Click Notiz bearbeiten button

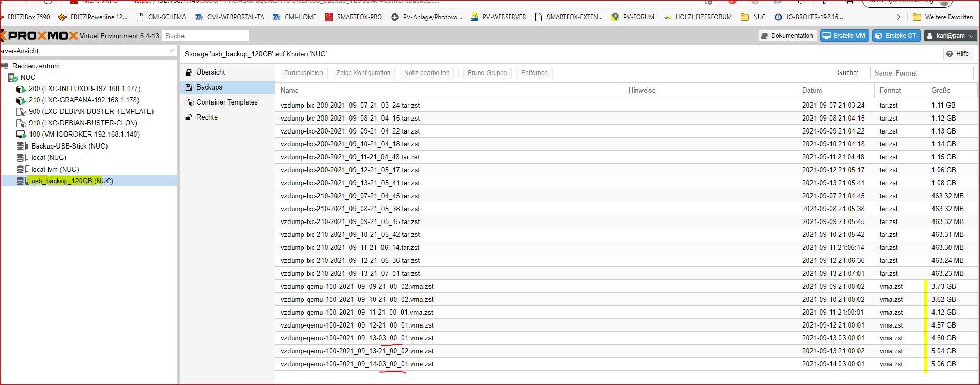(427, 73)
